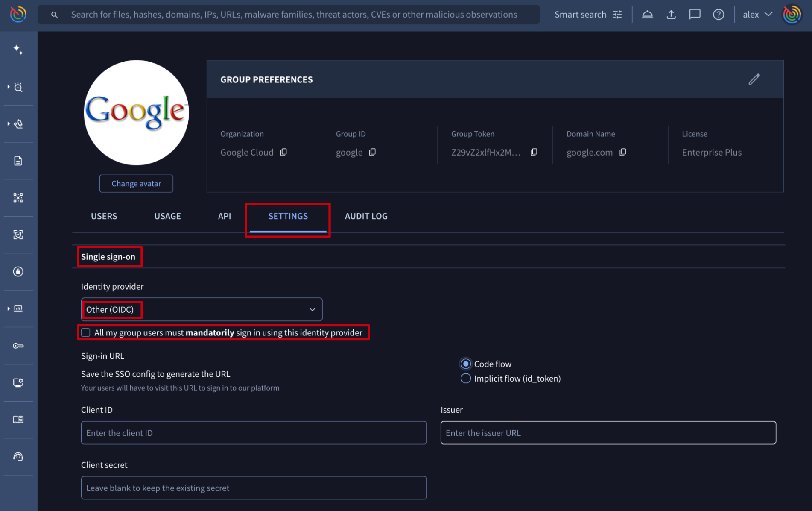
Task: Open the circled lock icon in sidebar
Action: point(18,271)
